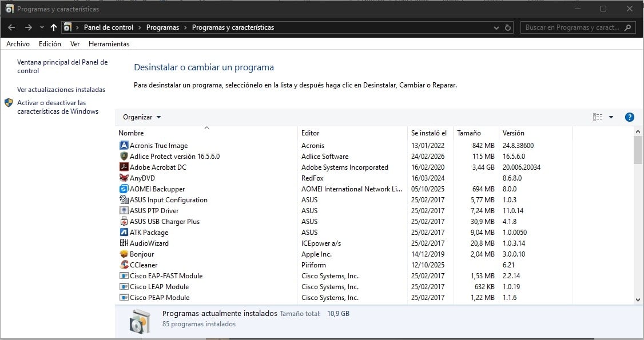The image size is (644, 340).
Task: Open help with the blue question mark
Action: (629, 117)
